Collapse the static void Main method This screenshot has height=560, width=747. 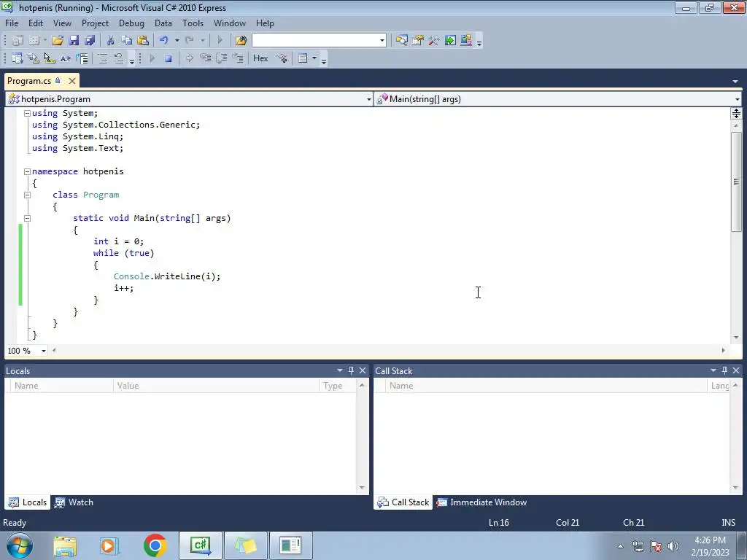[27, 218]
